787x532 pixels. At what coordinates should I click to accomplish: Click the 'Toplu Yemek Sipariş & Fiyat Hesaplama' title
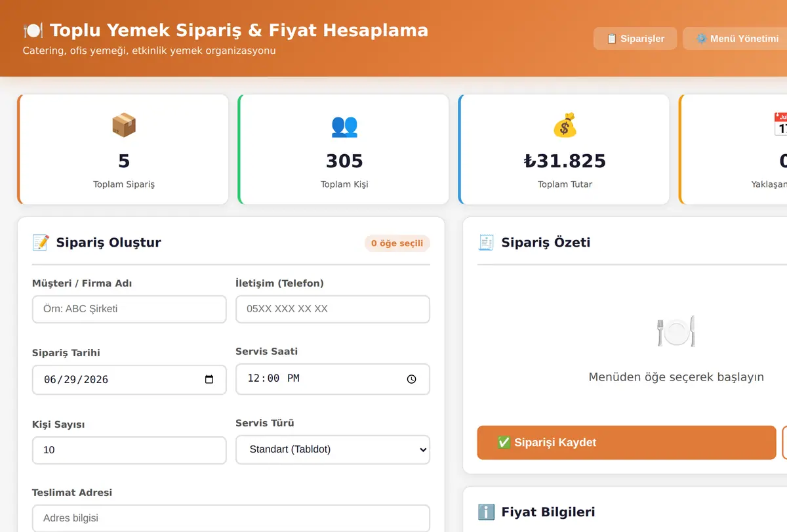(239, 30)
